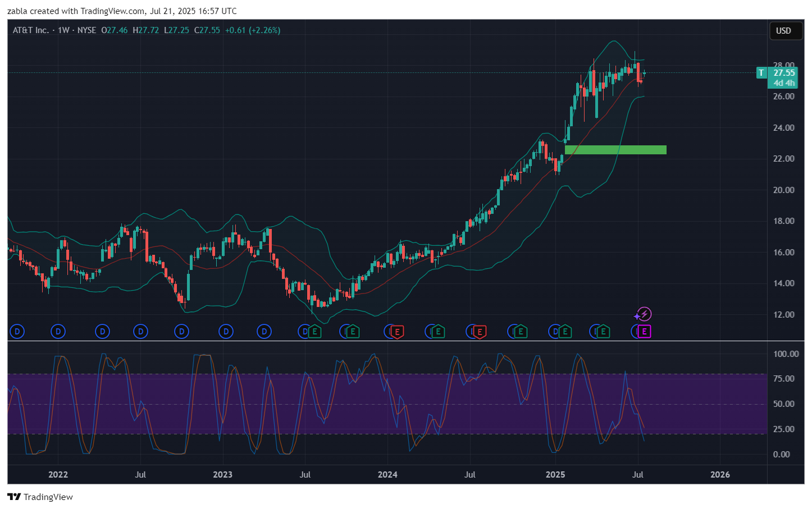Click the TradingView logo at the bottom left

point(40,497)
